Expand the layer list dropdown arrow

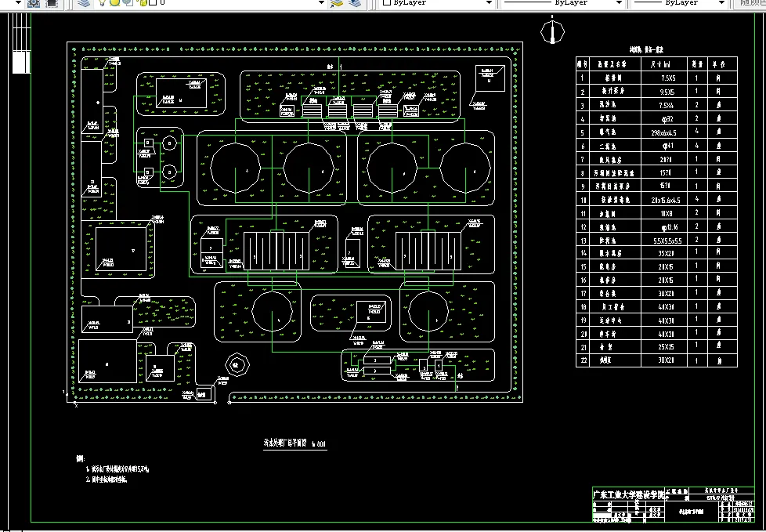pos(321,2)
